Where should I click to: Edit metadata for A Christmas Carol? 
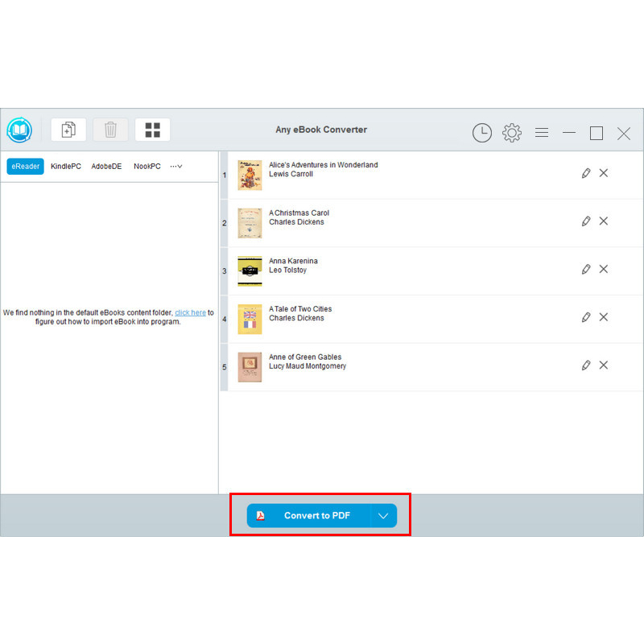coord(586,221)
